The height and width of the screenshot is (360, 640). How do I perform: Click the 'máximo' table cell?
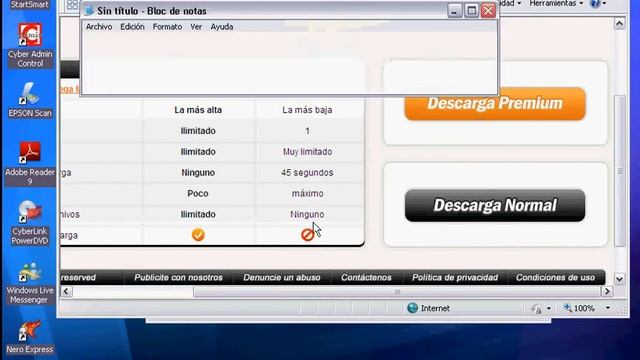coord(307,193)
